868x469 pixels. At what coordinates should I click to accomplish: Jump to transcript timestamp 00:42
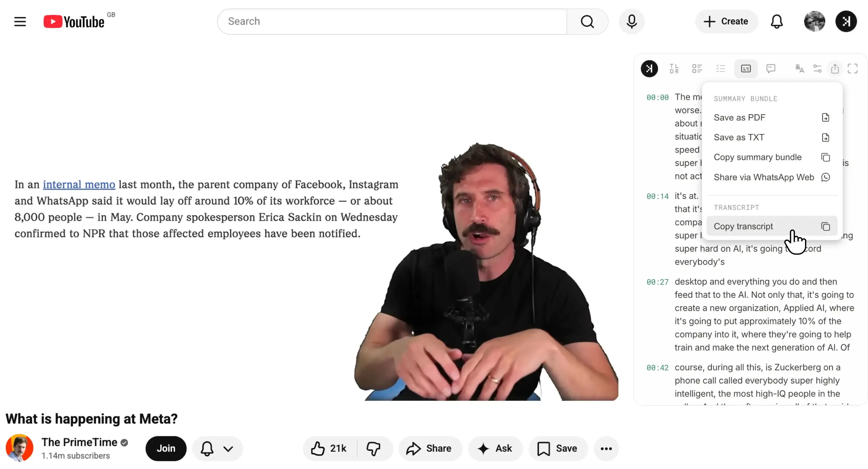[658, 368]
